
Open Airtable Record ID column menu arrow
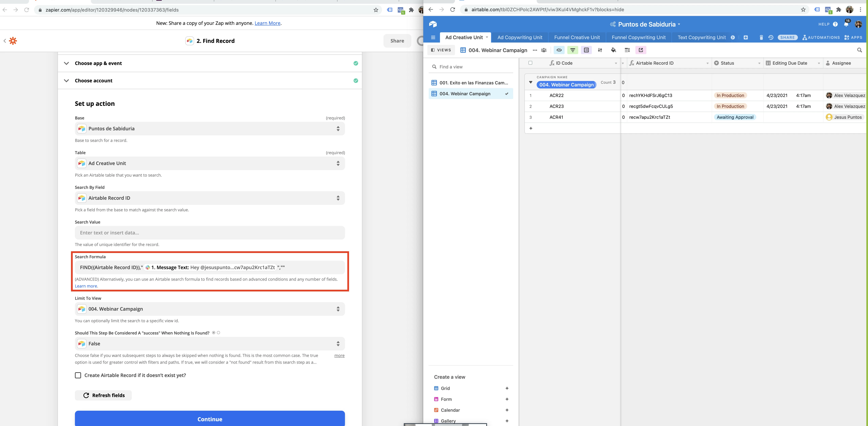coord(707,63)
